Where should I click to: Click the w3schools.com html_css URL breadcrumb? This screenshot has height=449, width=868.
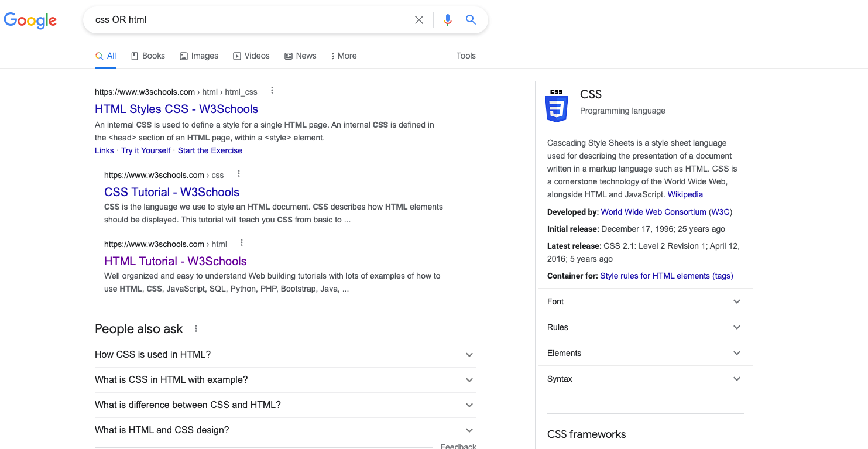click(176, 92)
